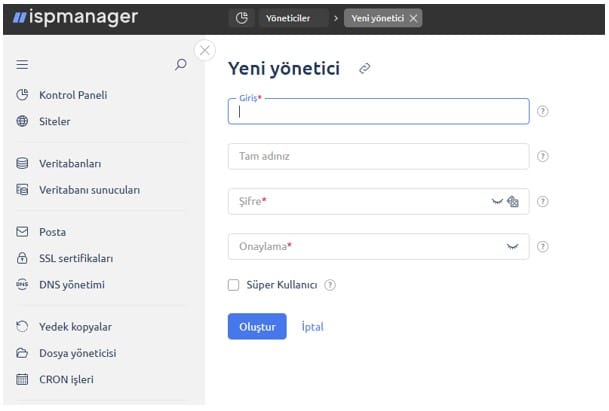609x411 pixels.
Task: Close the Yeni yönetici tab
Action: pos(413,18)
